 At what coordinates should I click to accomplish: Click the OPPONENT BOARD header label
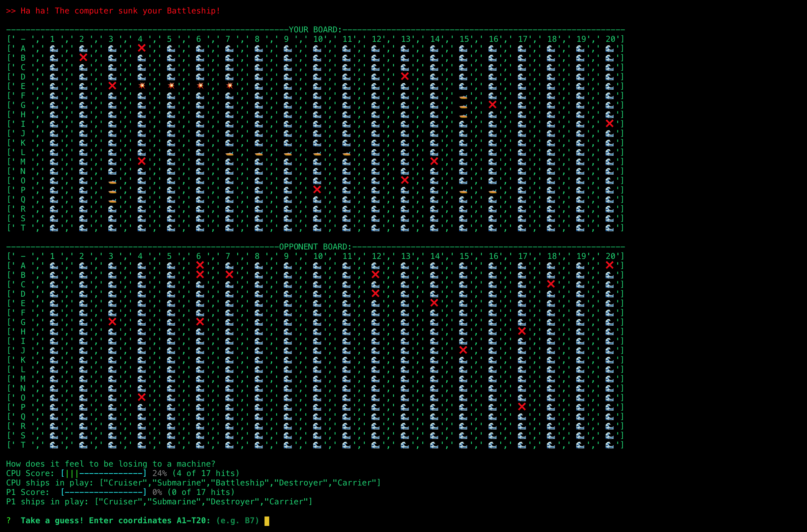[x=315, y=247]
